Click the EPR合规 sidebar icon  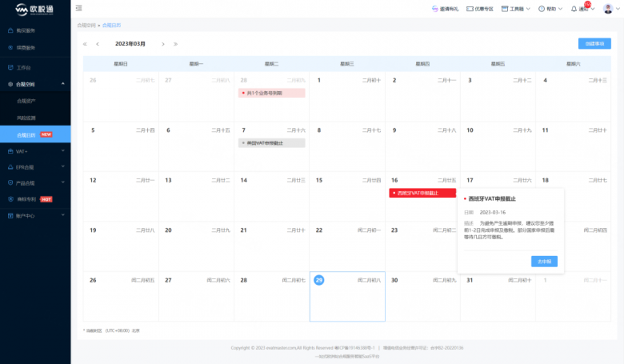10,167
